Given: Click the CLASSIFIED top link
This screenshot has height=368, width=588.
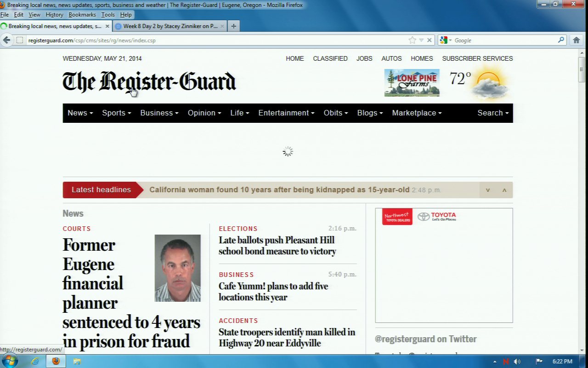Looking at the screenshot, I should (330, 58).
